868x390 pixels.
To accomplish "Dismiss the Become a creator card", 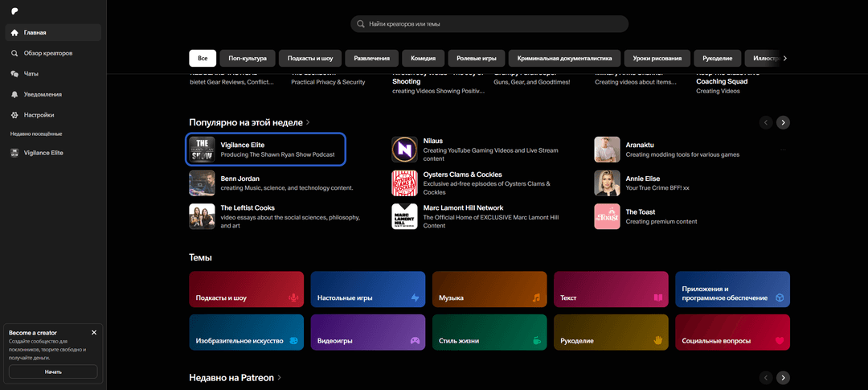I will pos(94,332).
